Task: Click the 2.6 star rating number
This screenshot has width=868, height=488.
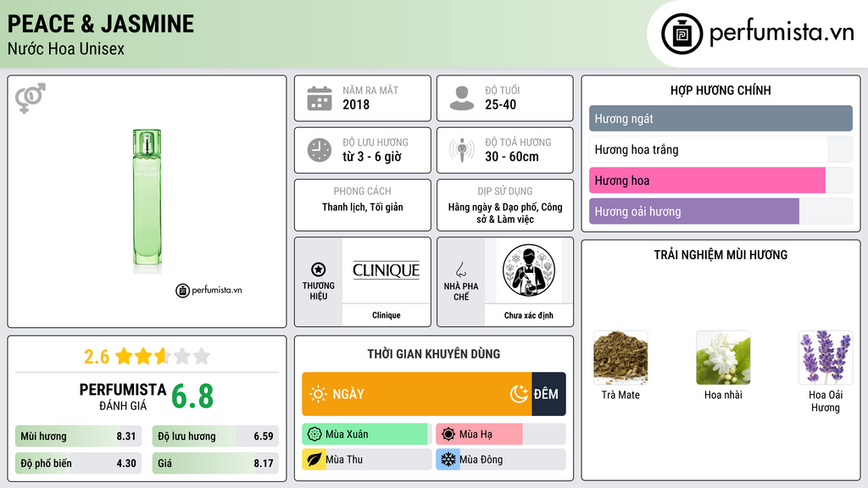Action: (x=97, y=357)
